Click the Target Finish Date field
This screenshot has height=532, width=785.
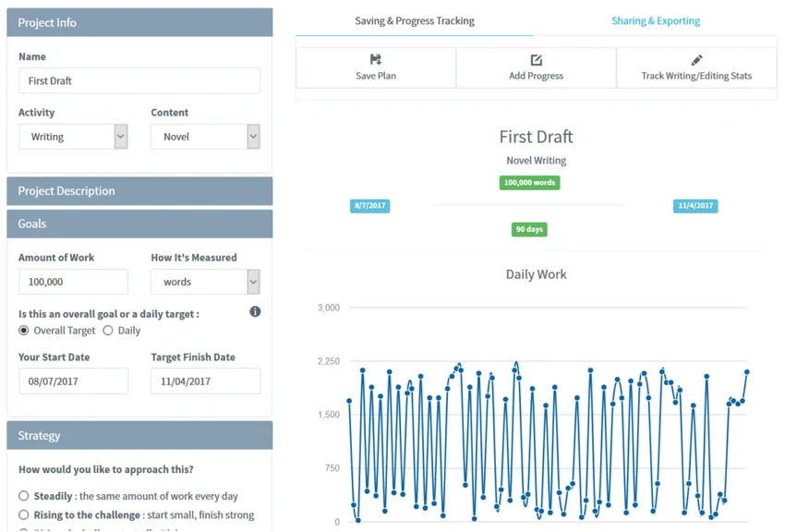point(205,381)
